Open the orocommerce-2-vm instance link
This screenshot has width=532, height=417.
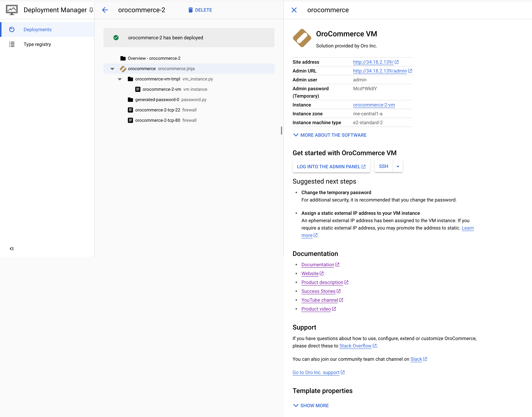(x=374, y=105)
